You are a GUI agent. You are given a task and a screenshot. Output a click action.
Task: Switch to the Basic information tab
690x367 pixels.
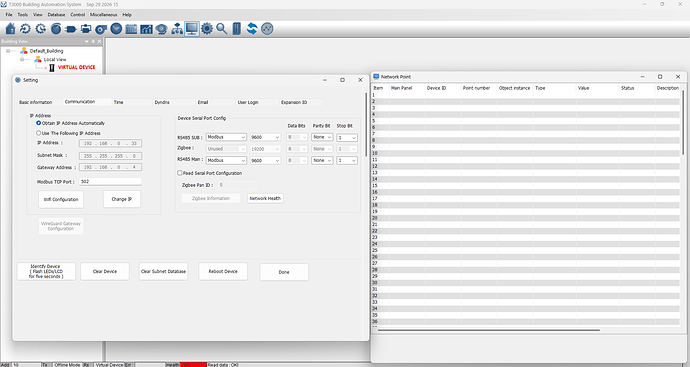[36, 102]
